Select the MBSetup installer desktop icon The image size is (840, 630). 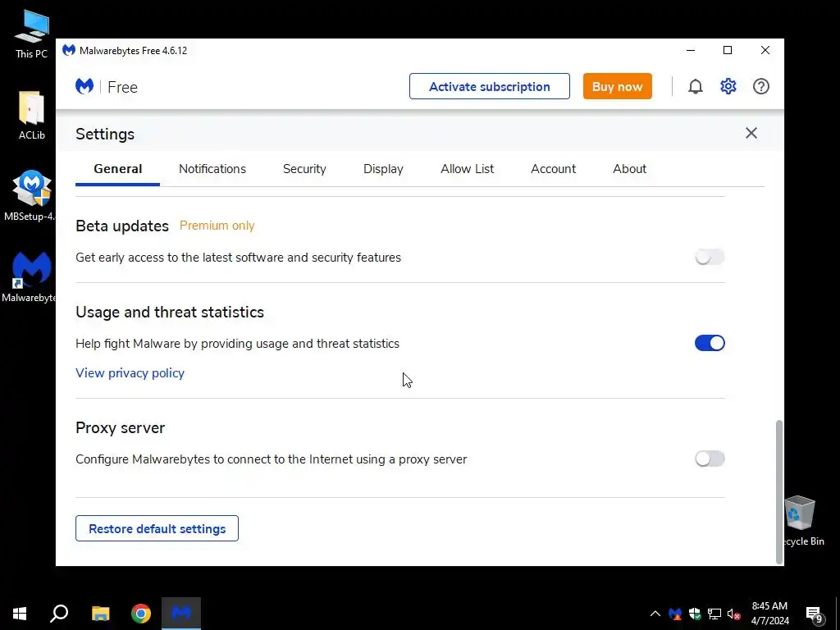point(30,195)
